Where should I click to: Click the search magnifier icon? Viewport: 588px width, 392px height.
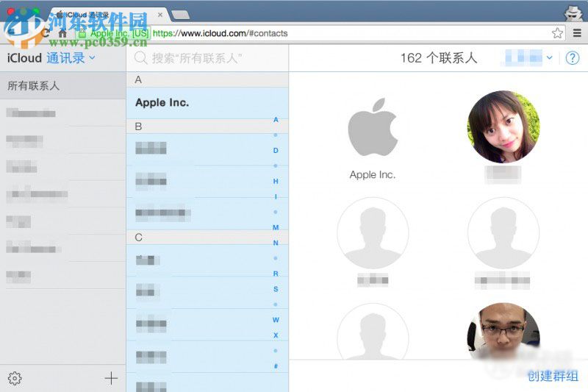(140, 58)
